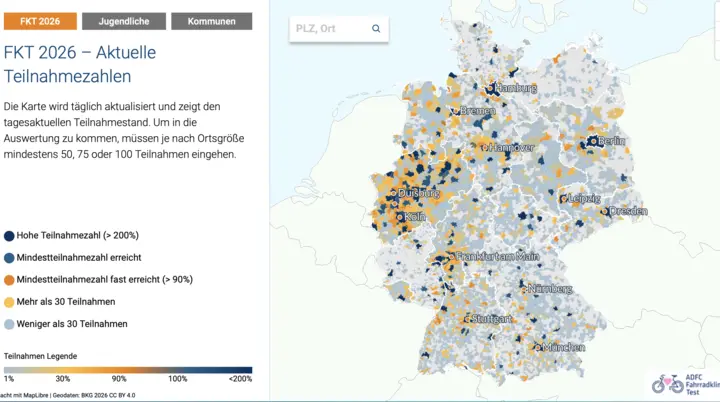Click the map attribution 'BKG 2026 CC BY 4.0'
The width and height of the screenshot is (720, 402).
[108, 395]
